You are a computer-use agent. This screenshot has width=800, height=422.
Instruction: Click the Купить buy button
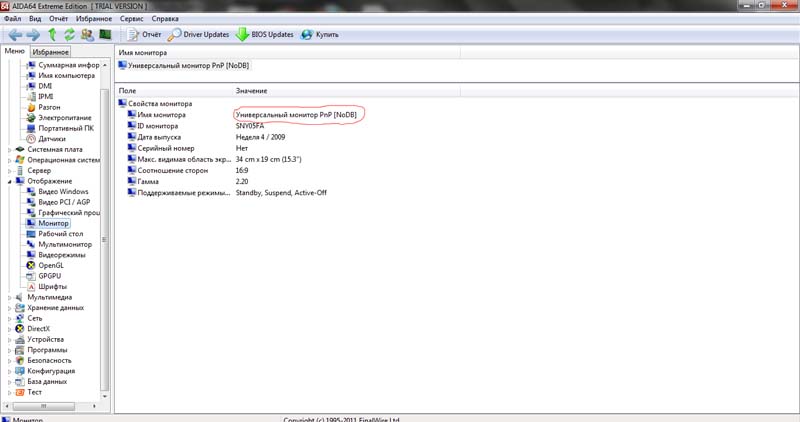[319, 35]
